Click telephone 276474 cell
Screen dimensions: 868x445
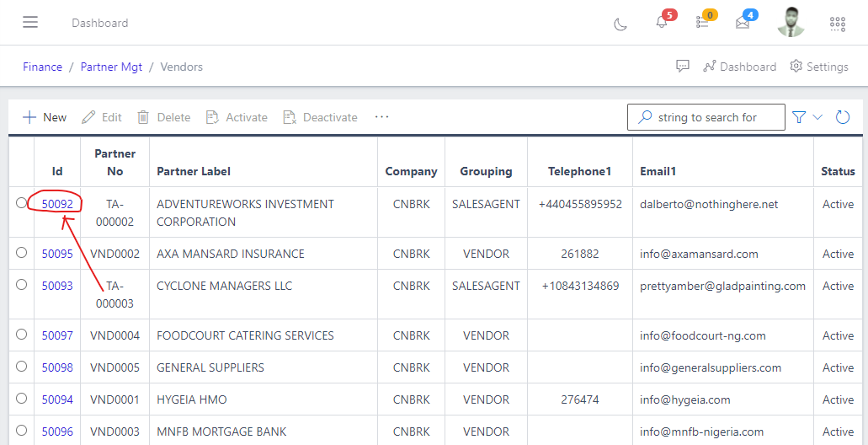[x=579, y=399]
